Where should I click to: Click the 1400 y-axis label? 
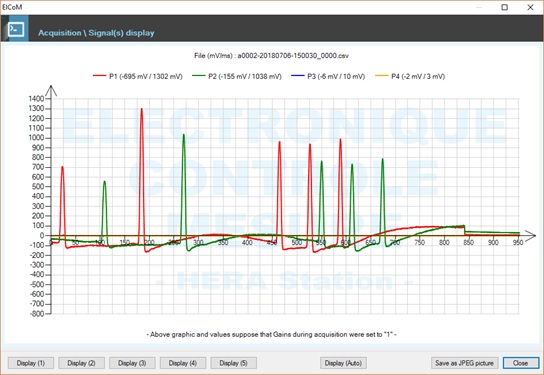point(36,99)
